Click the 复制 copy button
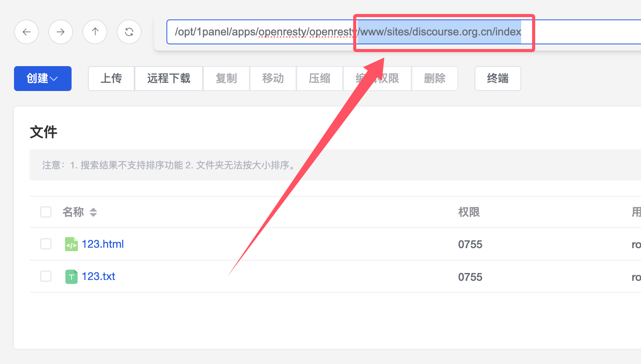The image size is (641, 364). (x=226, y=79)
